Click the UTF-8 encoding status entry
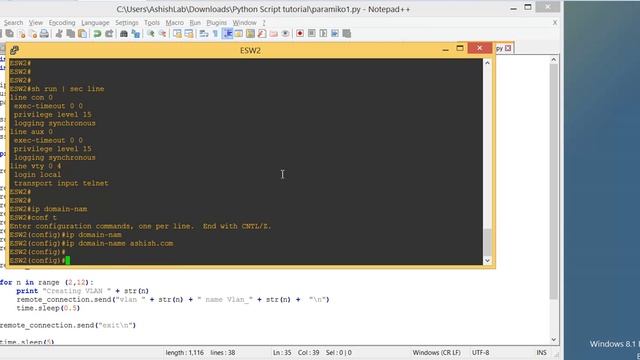The width and height of the screenshot is (640, 360). point(480,353)
